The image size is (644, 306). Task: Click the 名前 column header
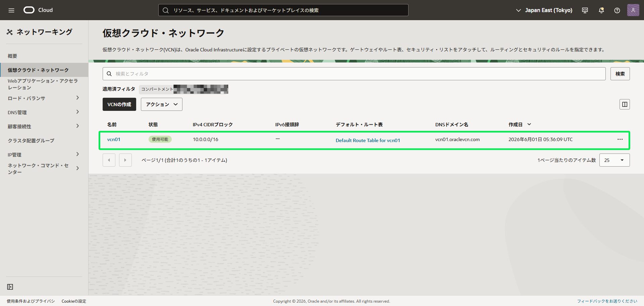click(x=112, y=125)
